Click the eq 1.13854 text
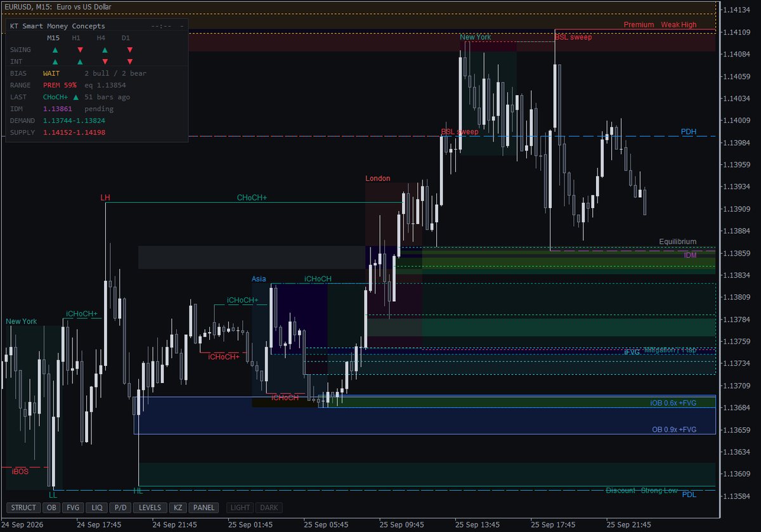Screen dimensions: 761x532 [105, 85]
